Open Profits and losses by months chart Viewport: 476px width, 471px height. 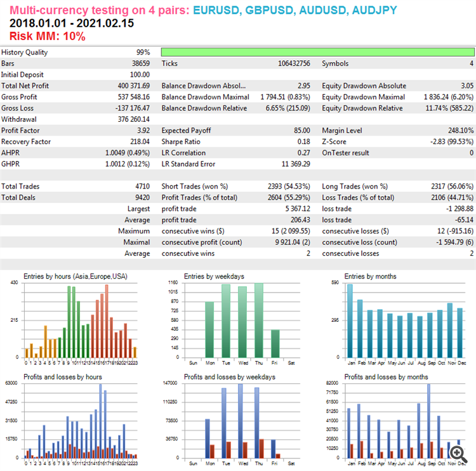(x=396, y=421)
